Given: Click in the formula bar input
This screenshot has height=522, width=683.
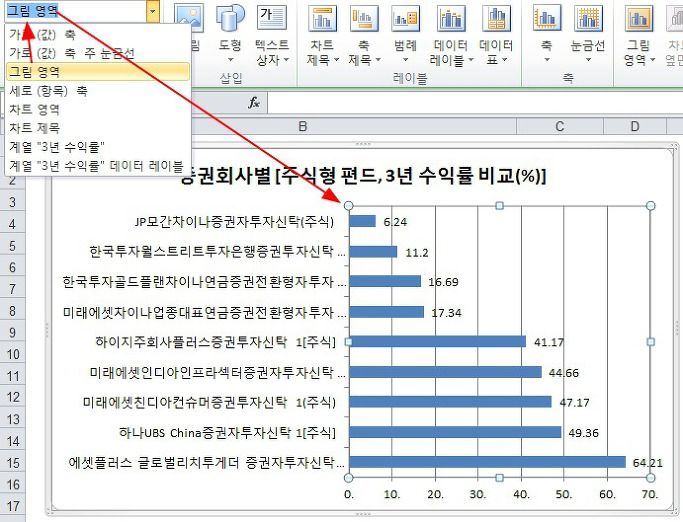Looking at the screenshot, I should 475,103.
